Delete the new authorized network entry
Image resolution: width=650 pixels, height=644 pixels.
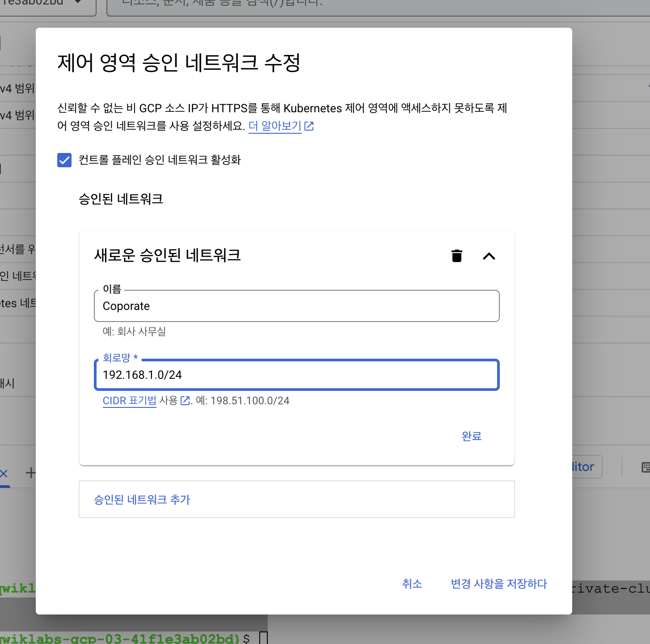tap(456, 256)
